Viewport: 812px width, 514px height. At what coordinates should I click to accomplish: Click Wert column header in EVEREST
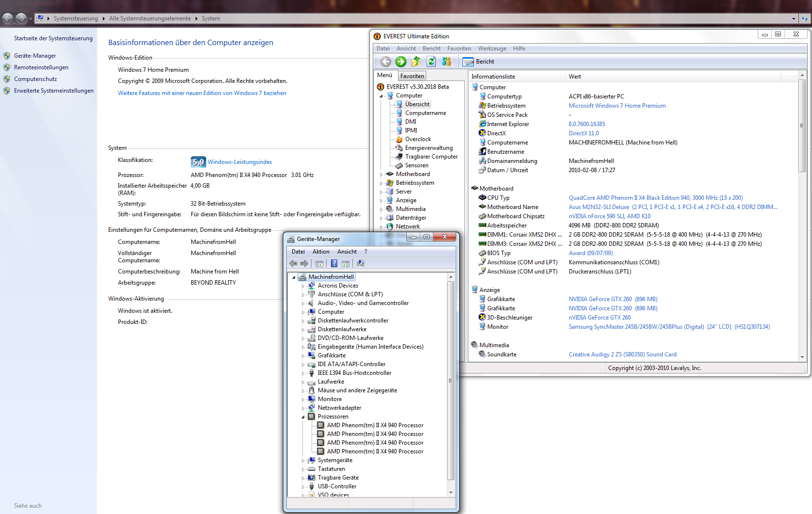(x=673, y=77)
